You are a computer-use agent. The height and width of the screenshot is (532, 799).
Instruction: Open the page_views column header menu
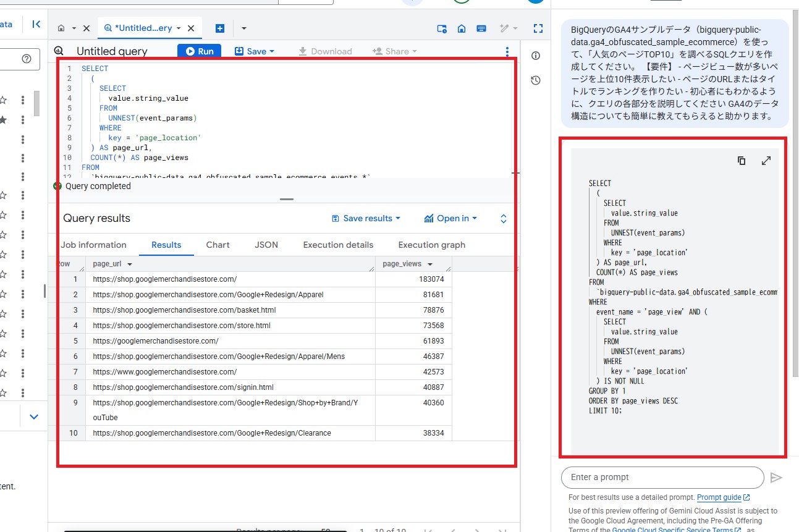coord(430,264)
